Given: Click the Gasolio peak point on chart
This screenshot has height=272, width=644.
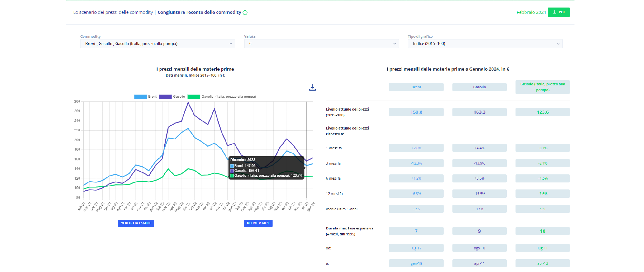Looking at the screenshot, I should (188, 102).
